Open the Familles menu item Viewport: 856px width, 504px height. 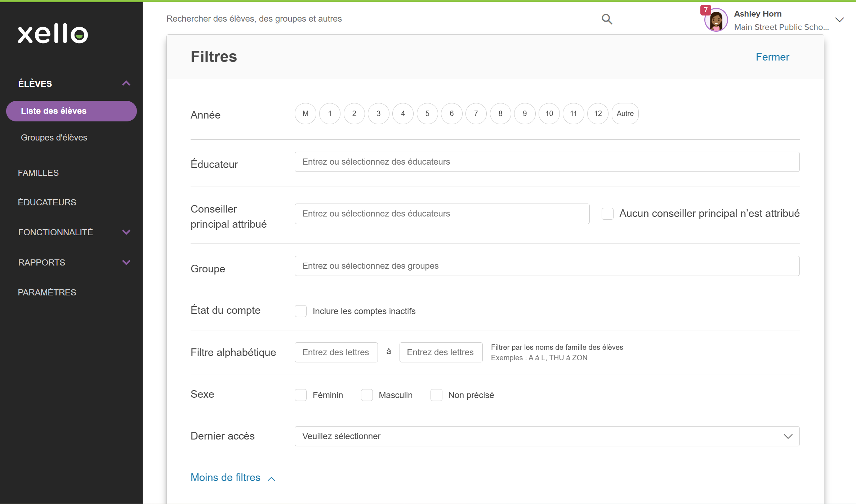coord(38,173)
